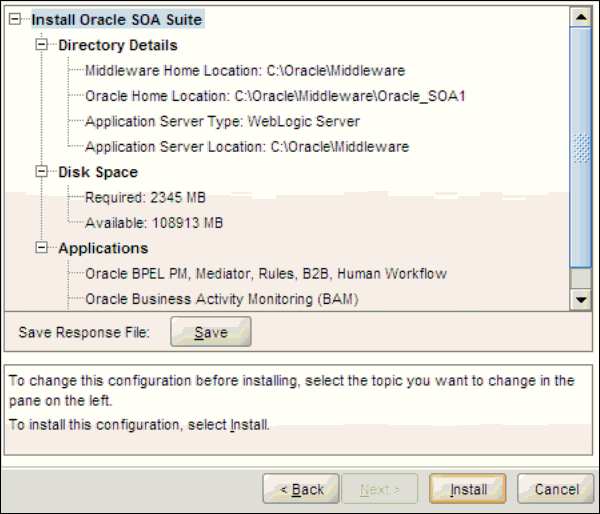The width and height of the screenshot is (600, 514).
Task: Go back with the Back button
Action: 301,489
